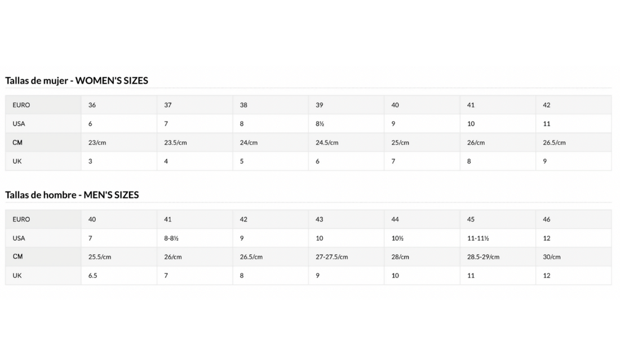
Task: Click the 8½ USA women's size cell
Action: coord(320,124)
